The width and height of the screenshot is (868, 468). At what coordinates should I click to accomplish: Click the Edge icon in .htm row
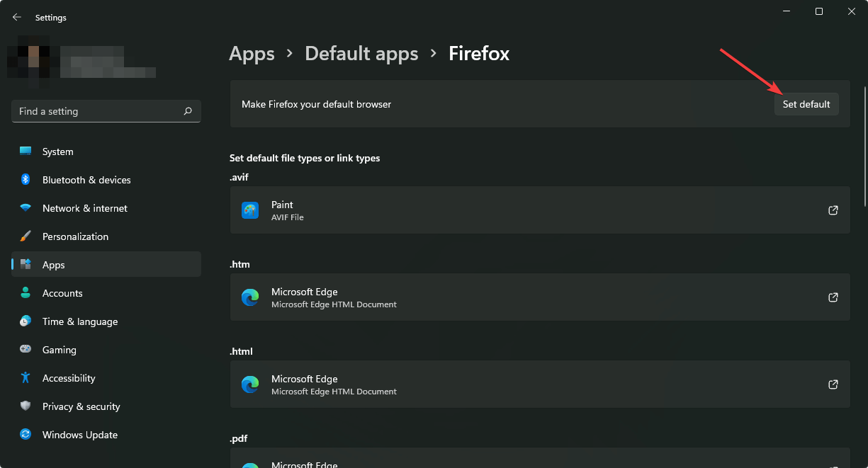coord(250,297)
